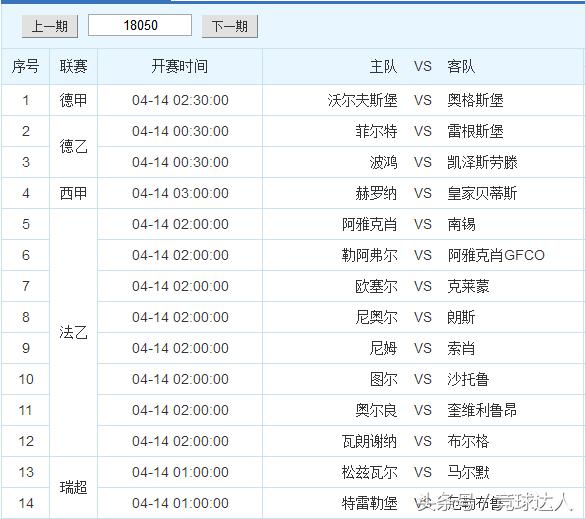Select league cell 西甲
585x519 pixels.
(73, 193)
